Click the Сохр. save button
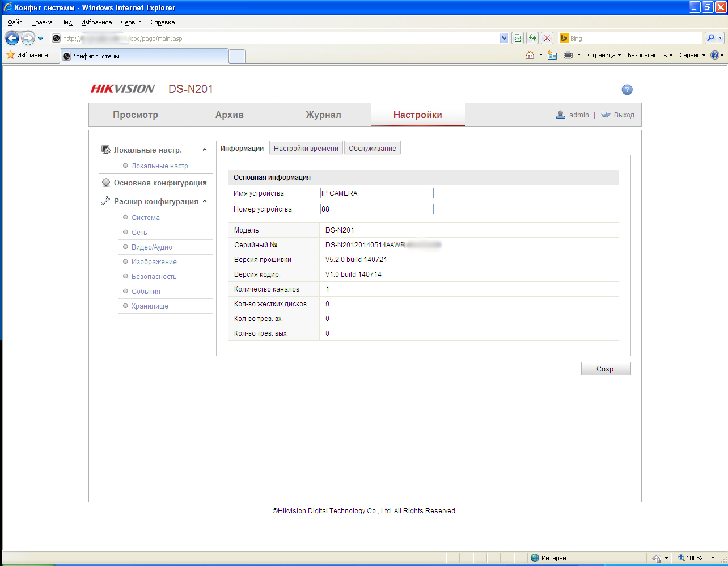728x566 pixels. click(606, 369)
